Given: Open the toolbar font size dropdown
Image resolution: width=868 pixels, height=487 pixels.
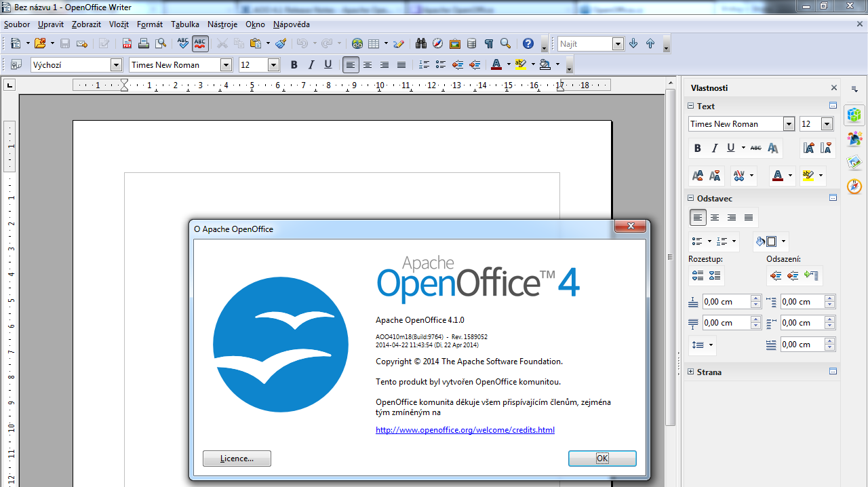Looking at the screenshot, I should [274, 64].
